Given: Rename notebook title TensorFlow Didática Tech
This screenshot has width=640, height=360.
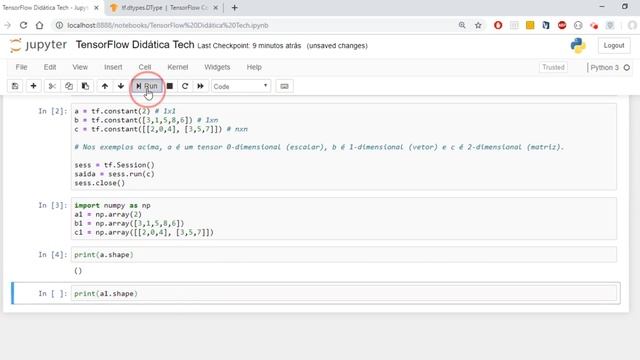Looking at the screenshot, I should point(135,44).
